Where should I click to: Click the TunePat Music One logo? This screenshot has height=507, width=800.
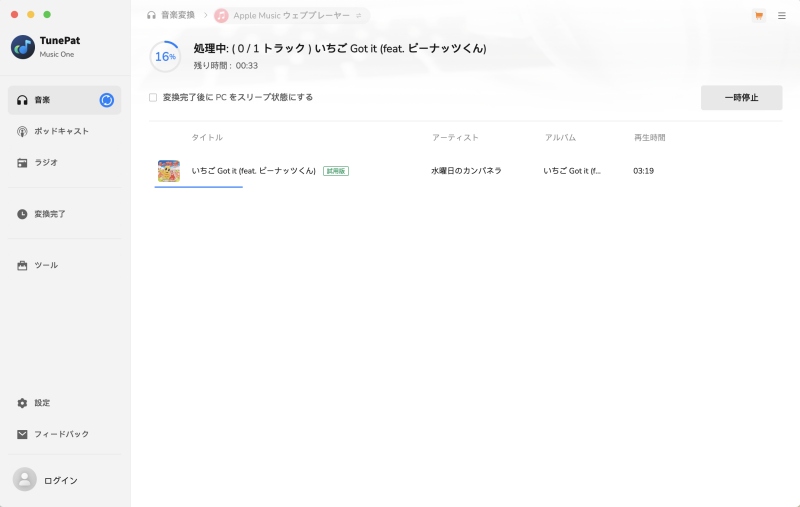pyautogui.click(x=23, y=47)
